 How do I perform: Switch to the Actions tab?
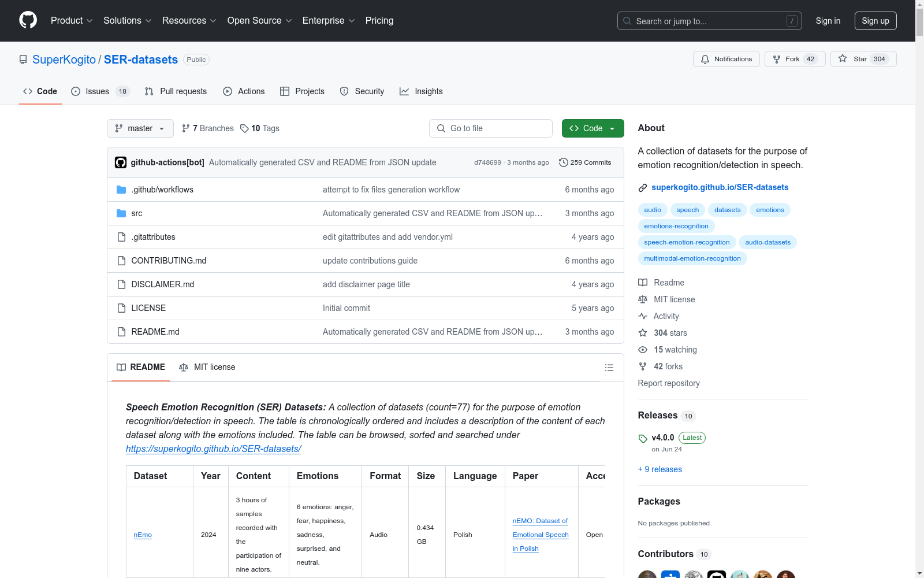tap(244, 91)
